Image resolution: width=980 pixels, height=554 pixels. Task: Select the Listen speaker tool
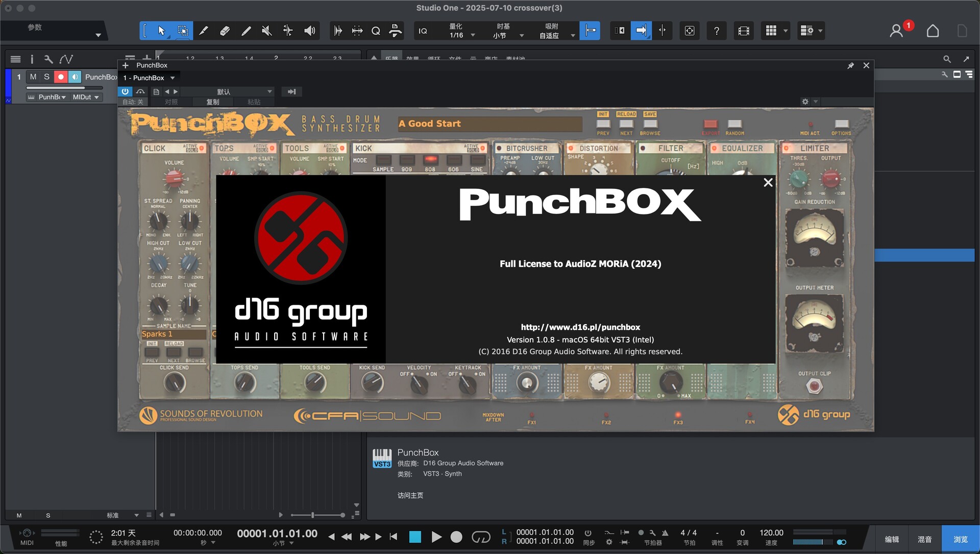tap(310, 31)
